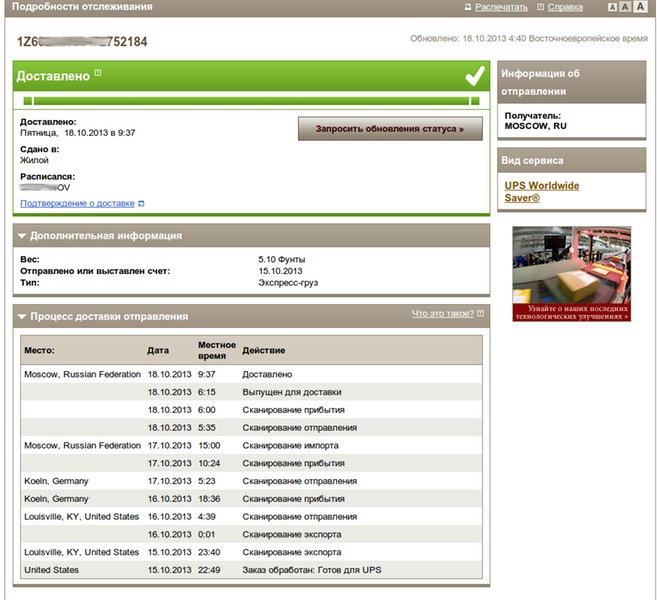The width and height of the screenshot is (657, 600).
Task: Click the green delivery progress bar
Action: coord(251,101)
